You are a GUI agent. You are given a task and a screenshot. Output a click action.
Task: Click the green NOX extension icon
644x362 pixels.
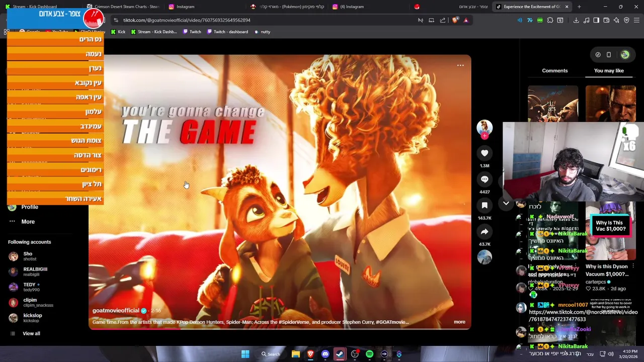(540, 20)
